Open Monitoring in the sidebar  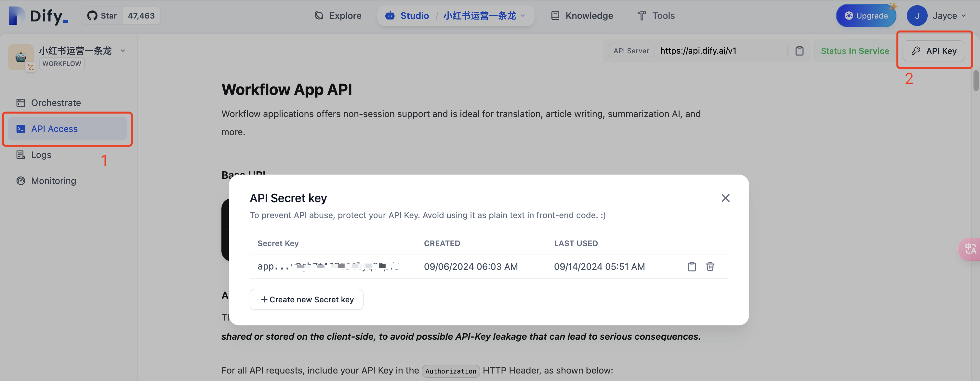click(x=67, y=181)
